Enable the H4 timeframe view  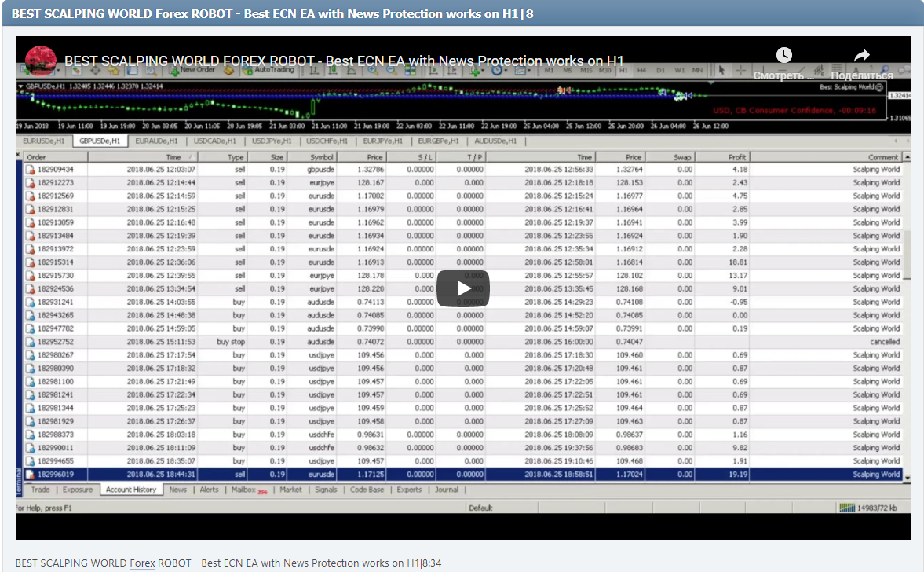[x=641, y=70]
